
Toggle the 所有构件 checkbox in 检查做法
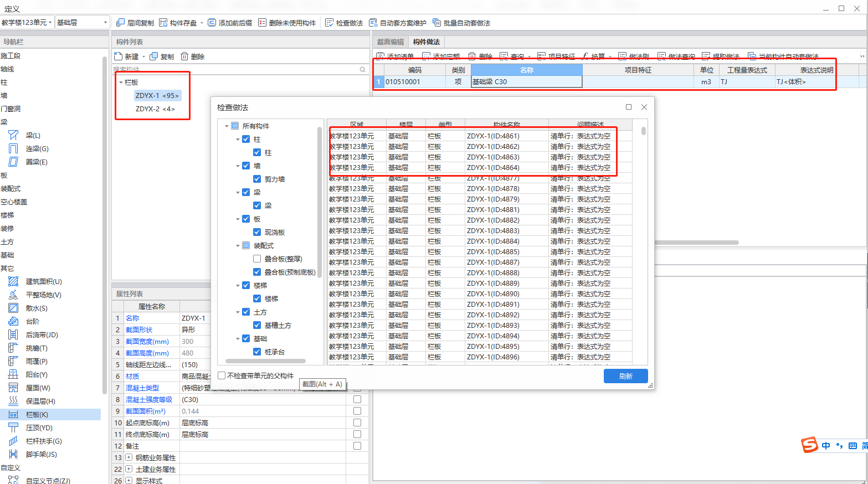(x=235, y=126)
